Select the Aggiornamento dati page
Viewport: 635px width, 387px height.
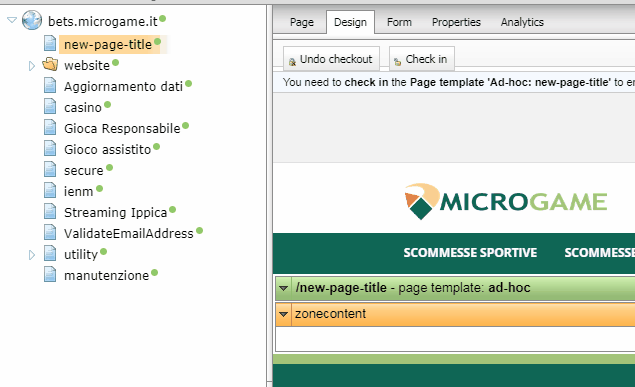[123, 87]
